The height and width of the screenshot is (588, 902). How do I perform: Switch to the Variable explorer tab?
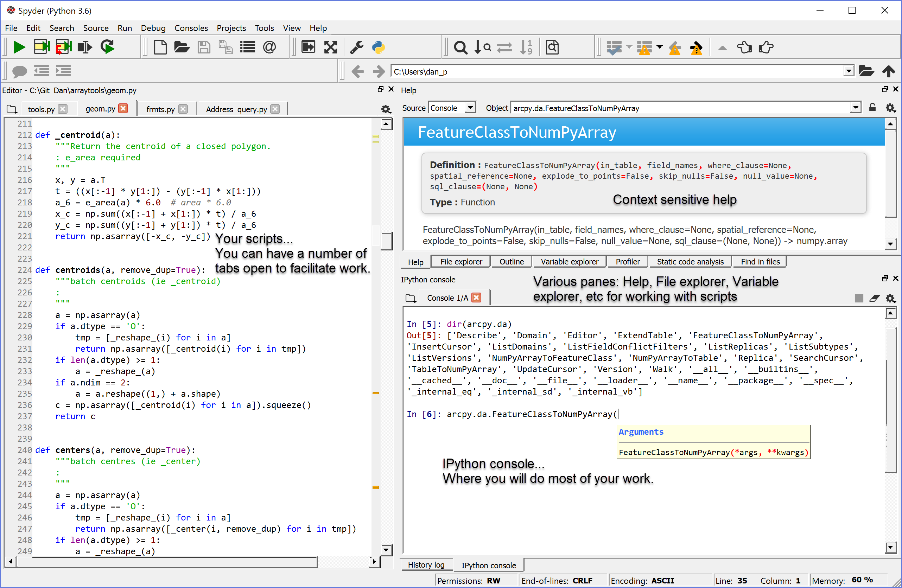[x=569, y=262]
